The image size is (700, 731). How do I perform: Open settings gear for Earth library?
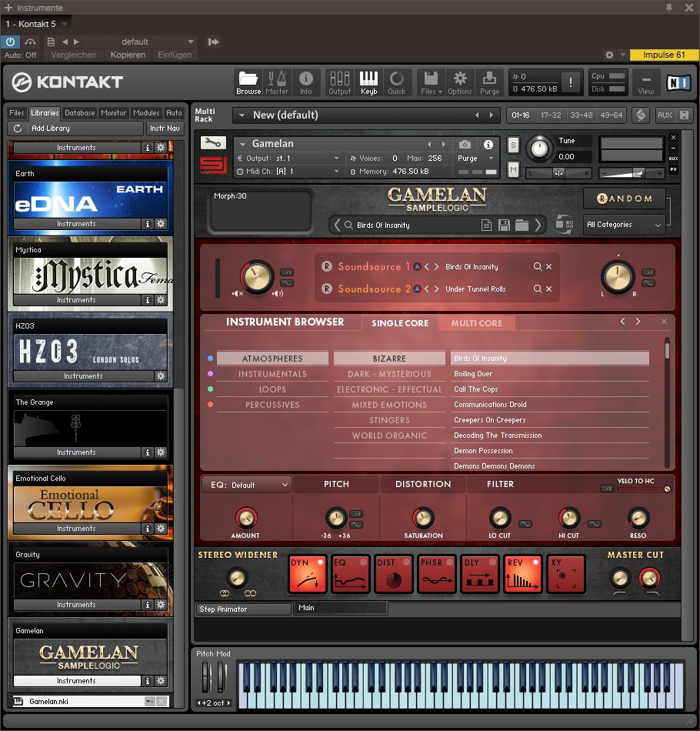tap(161, 224)
